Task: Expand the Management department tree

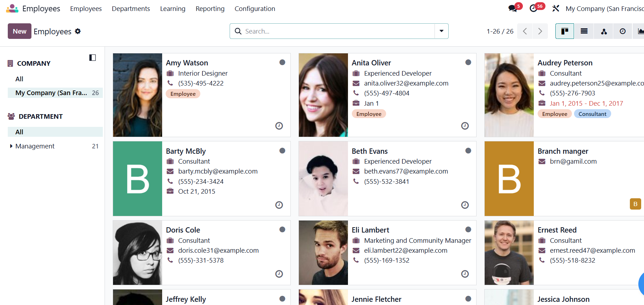Action: [x=11, y=146]
